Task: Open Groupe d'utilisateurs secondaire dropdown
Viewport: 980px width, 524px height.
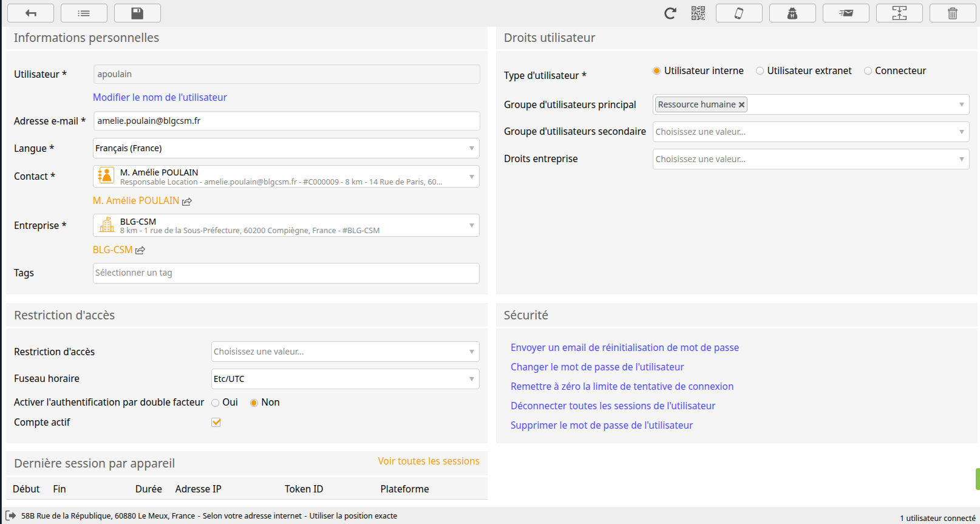Action: click(811, 132)
